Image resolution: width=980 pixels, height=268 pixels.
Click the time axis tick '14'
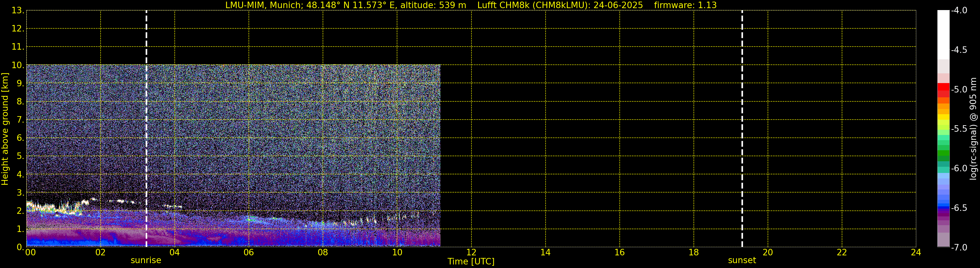pos(545,252)
